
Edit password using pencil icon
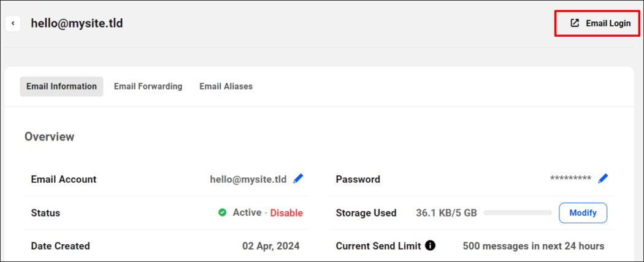coord(603,178)
